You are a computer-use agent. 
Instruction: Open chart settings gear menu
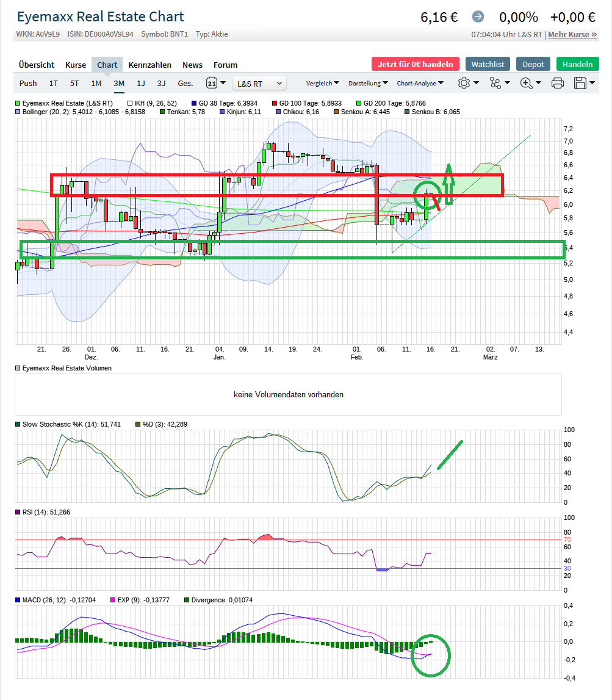468,83
